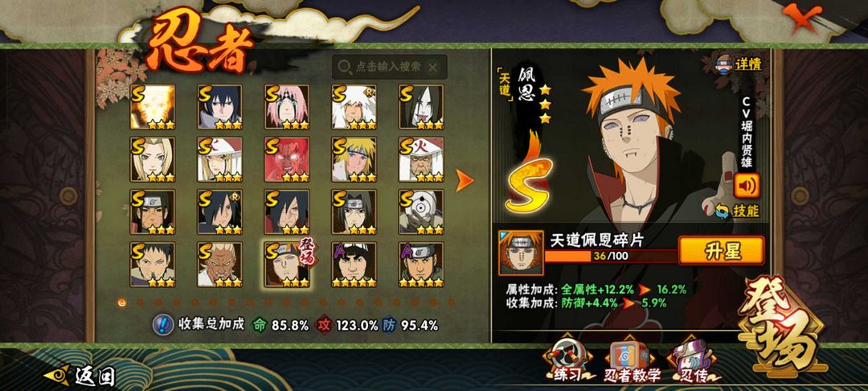Image resolution: width=868 pixels, height=391 pixels.
Task: Open the 练习 practice mode icon
Action: tap(567, 361)
